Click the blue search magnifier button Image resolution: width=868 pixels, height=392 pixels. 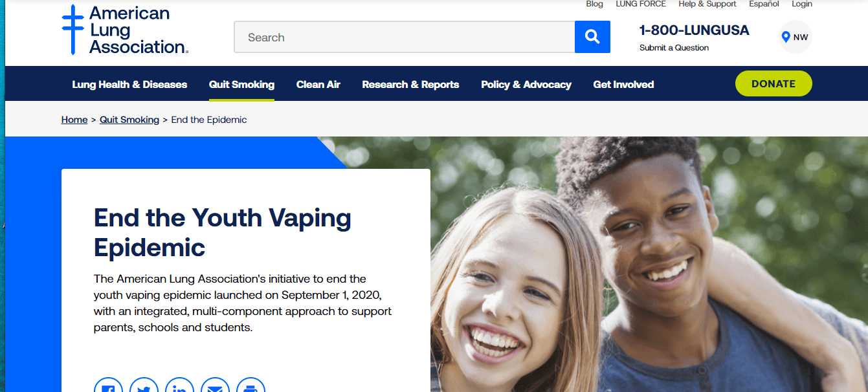pyautogui.click(x=592, y=37)
